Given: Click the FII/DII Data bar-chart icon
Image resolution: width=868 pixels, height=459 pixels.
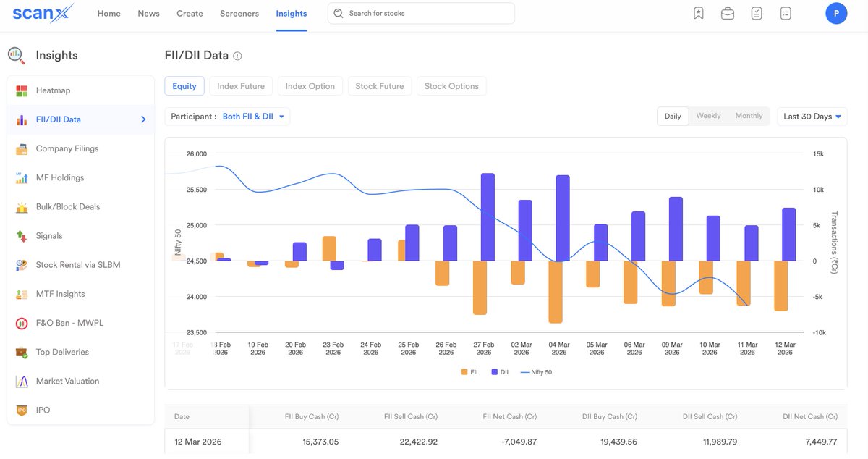Looking at the screenshot, I should (x=22, y=119).
